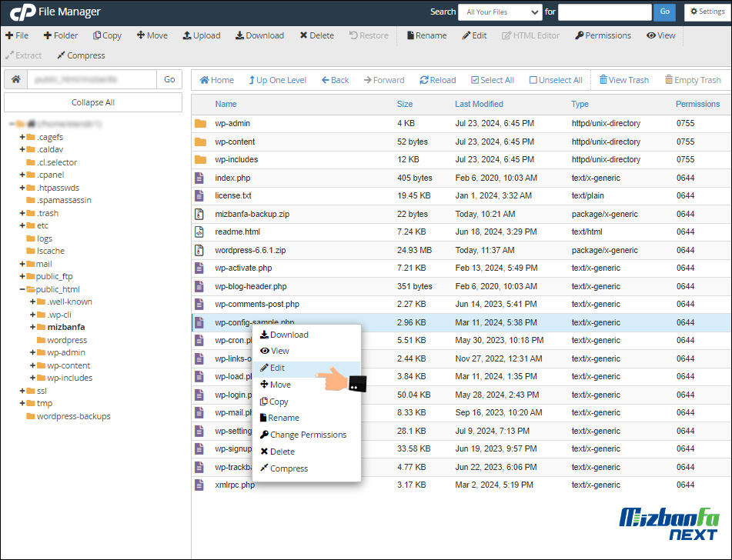This screenshot has height=560, width=732.
Task: Open the Settings button
Action: (707, 12)
